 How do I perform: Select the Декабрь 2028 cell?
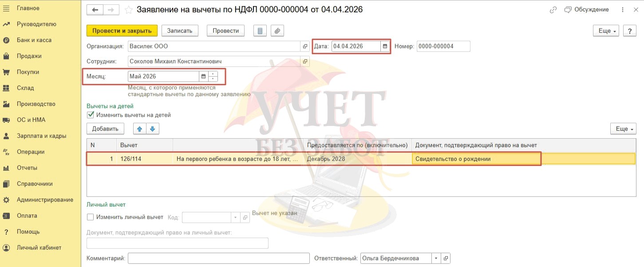[x=358, y=159]
